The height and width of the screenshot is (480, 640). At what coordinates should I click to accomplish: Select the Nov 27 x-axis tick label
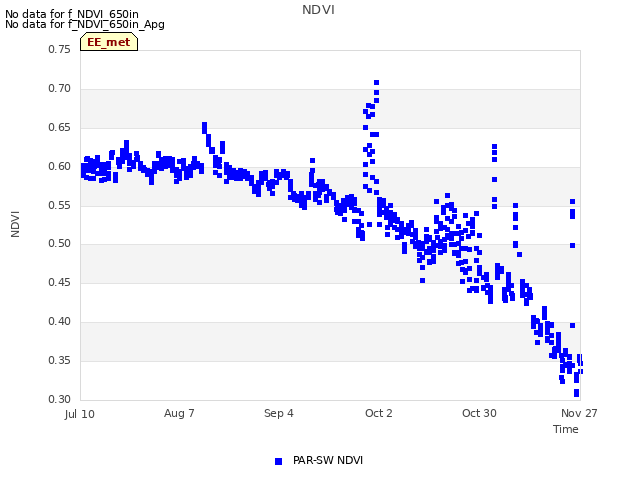coord(579,413)
